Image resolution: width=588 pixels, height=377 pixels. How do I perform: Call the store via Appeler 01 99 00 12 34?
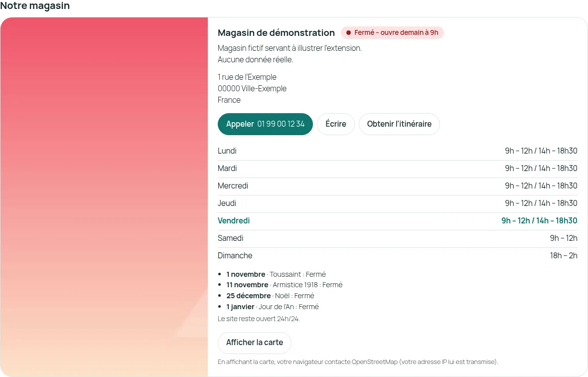[x=265, y=124]
